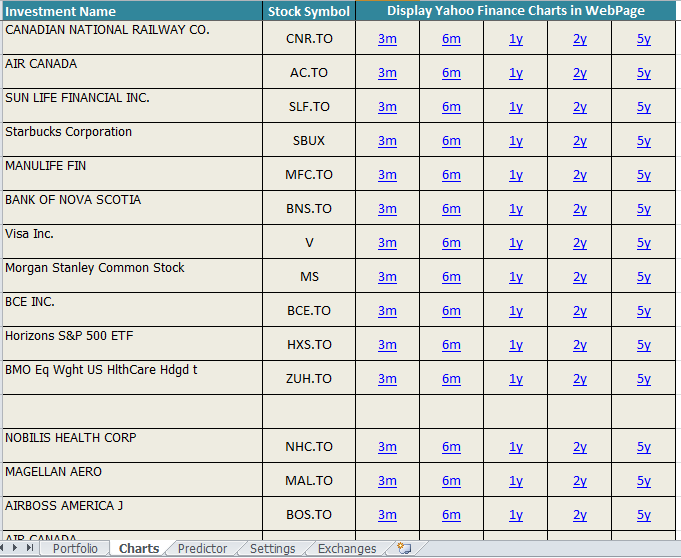
Task: Open the 2y chart for AC.TO
Action: point(580,73)
